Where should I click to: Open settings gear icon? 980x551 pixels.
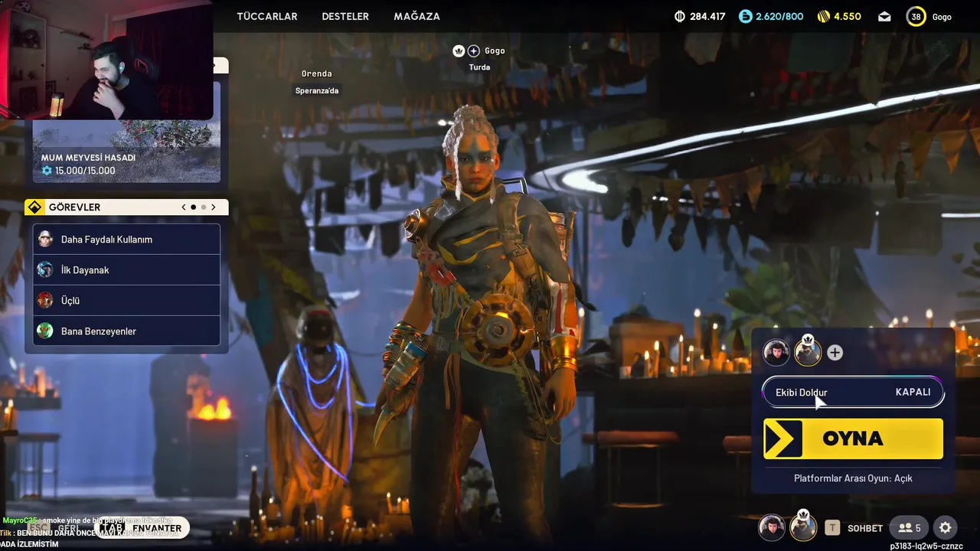point(946,527)
